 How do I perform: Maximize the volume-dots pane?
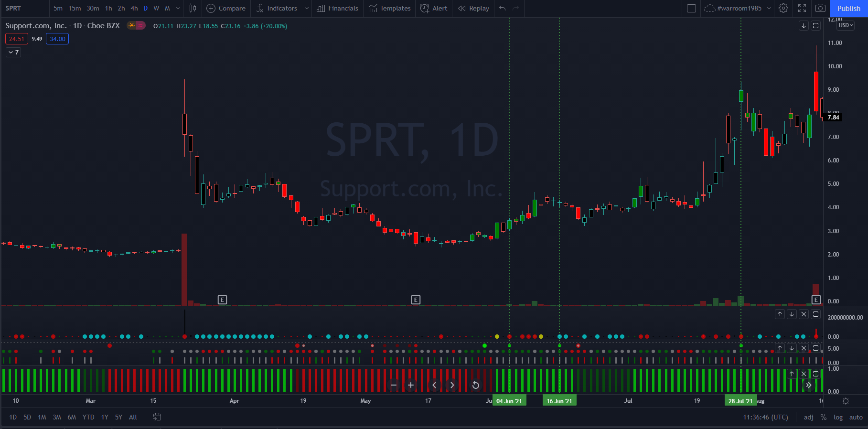click(816, 314)
